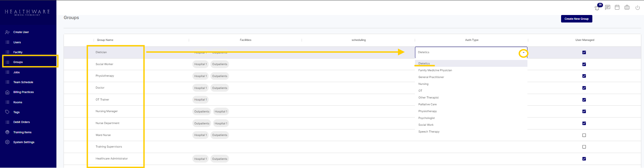This screenshot has width=644, height=168.
Task: Click the power logout icon
Action: pos(638,7)
